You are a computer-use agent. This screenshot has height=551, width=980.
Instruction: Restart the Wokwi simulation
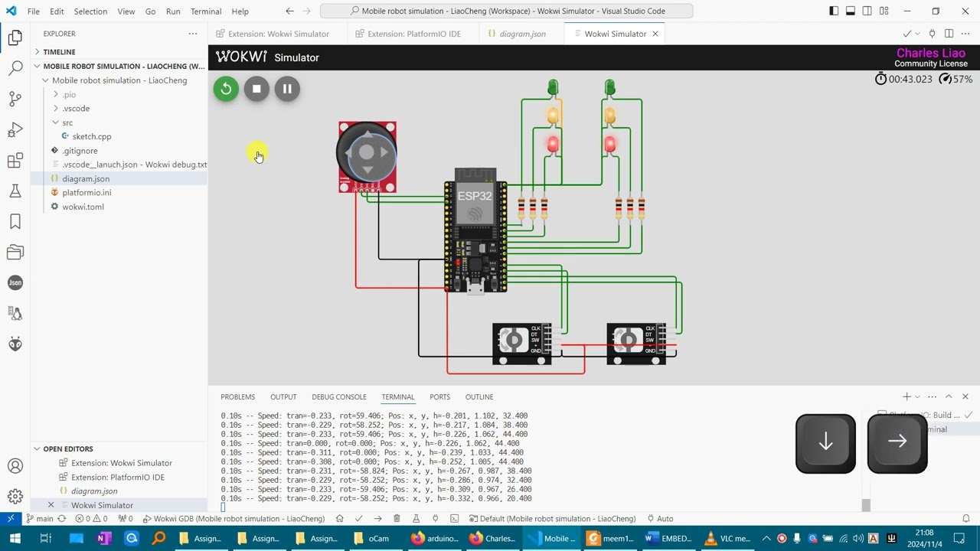(x=226, y=89)
